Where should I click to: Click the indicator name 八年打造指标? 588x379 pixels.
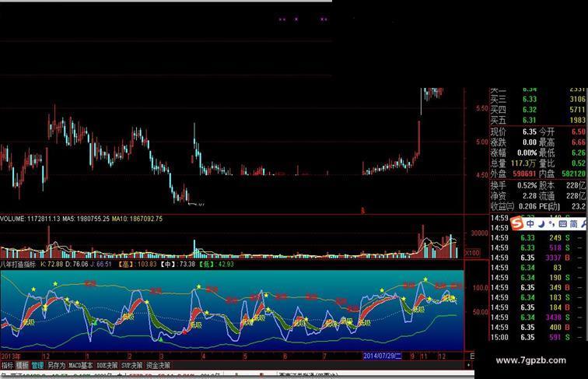click(x=18, y=264)
